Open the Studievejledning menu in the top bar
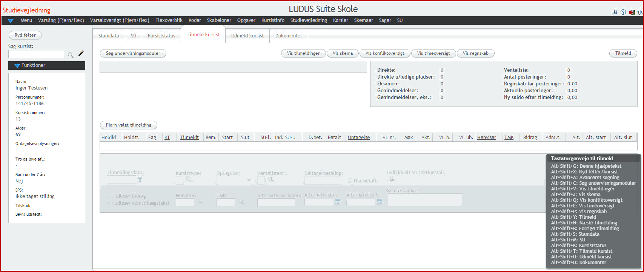Viewport: 644px width, 272px height. [309, 20]
